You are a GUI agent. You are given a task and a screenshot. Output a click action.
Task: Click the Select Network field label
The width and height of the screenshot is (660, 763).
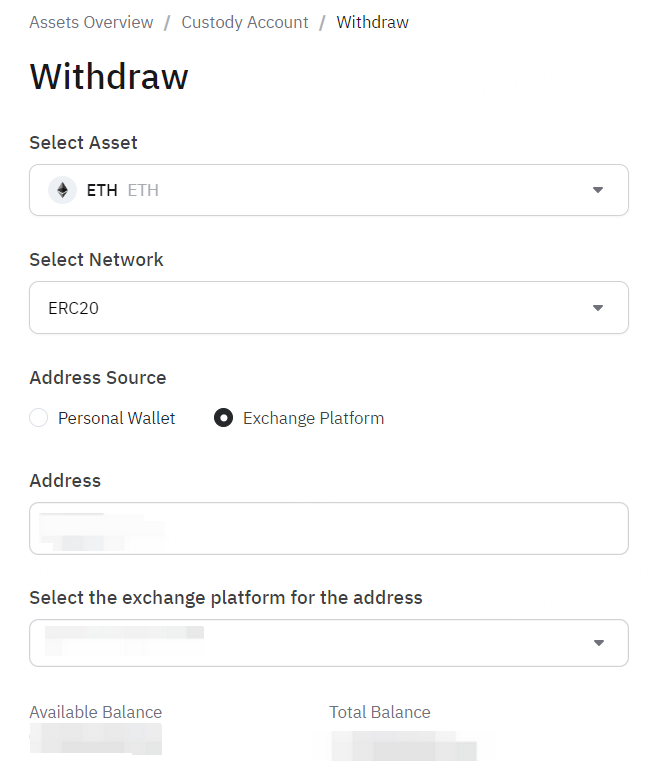(x=97, y=259)
